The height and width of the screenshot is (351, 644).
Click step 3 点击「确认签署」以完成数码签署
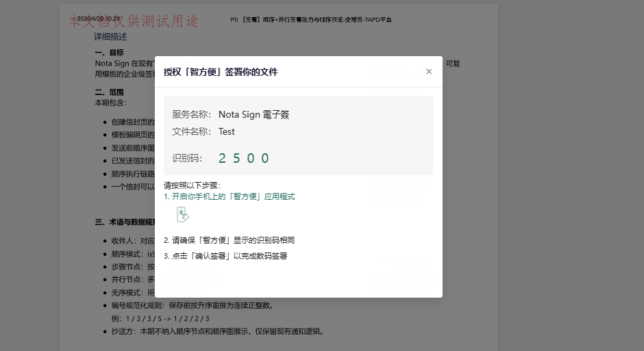(x=225, y=256)
